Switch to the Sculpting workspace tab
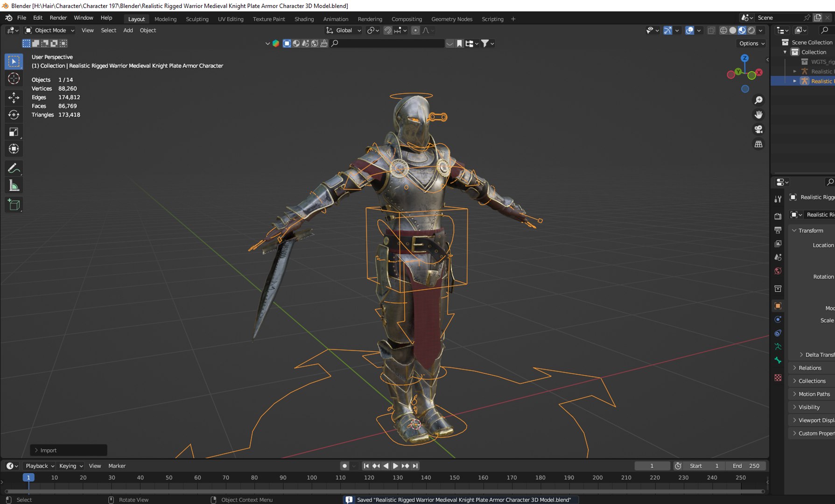 (197, 19)
